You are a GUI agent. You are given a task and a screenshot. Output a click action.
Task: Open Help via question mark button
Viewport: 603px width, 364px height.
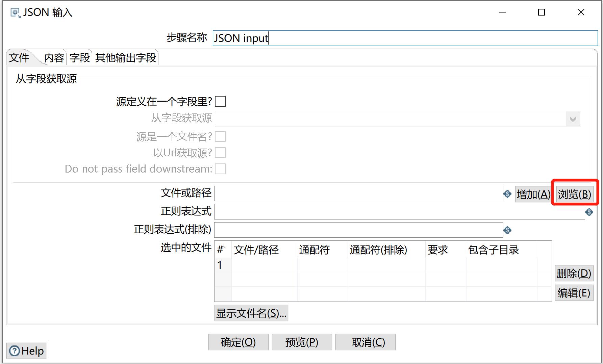(26, 351)
